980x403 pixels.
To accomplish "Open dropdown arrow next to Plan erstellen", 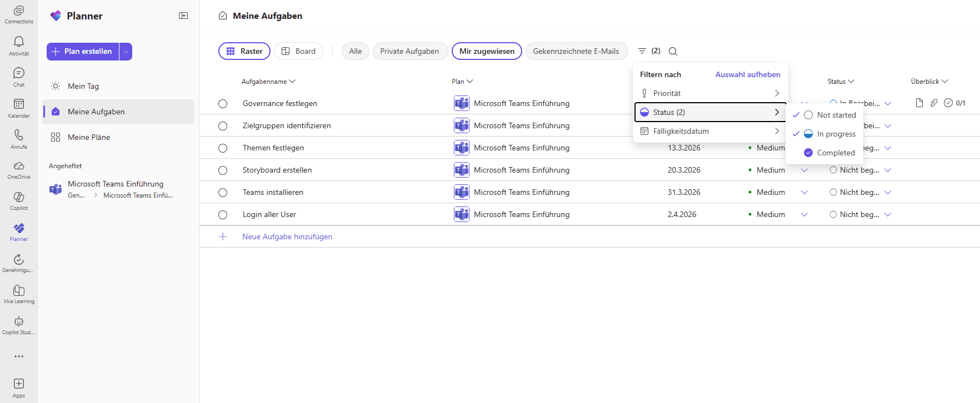I will point(126,52).
